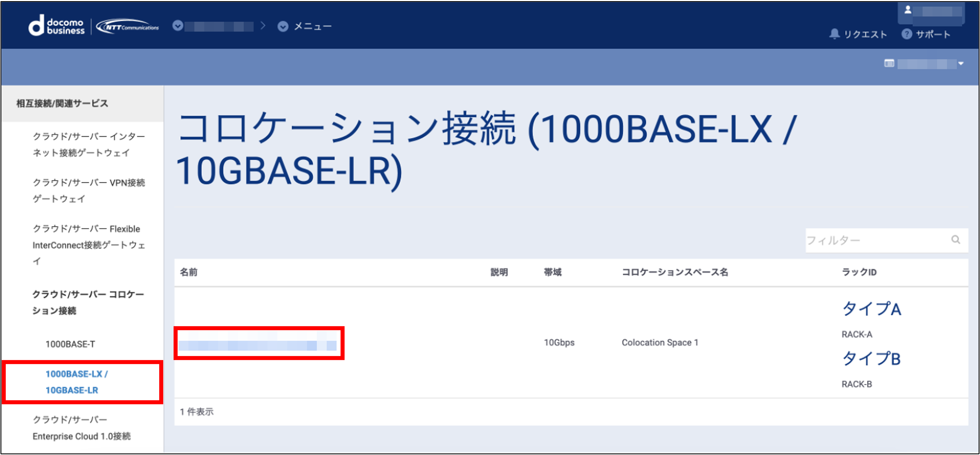Open インターネット接続ゲートウェイ sidebar item
The image size is (980, 455).
[88, 144]
